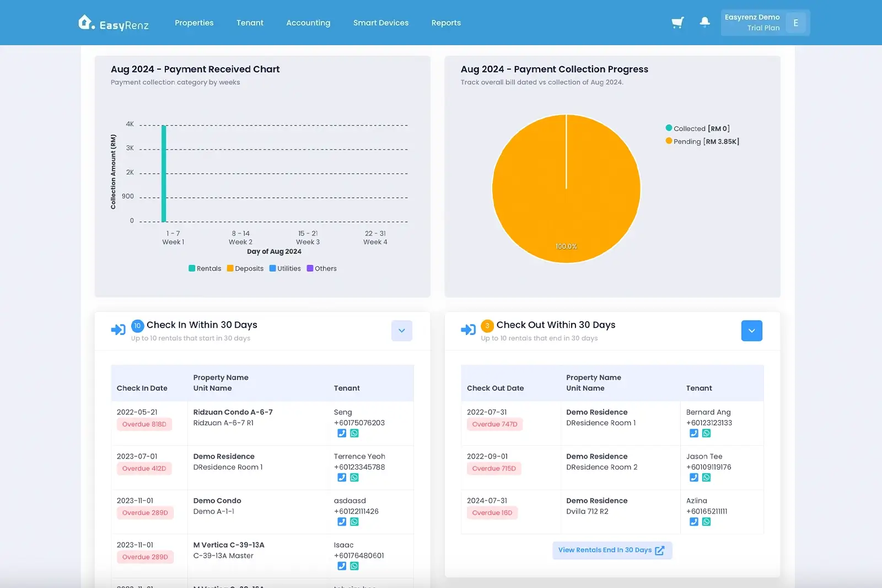Click phone icon for tenant Seng
This screenshot has height=588, width=882.
tap(342, 434)
